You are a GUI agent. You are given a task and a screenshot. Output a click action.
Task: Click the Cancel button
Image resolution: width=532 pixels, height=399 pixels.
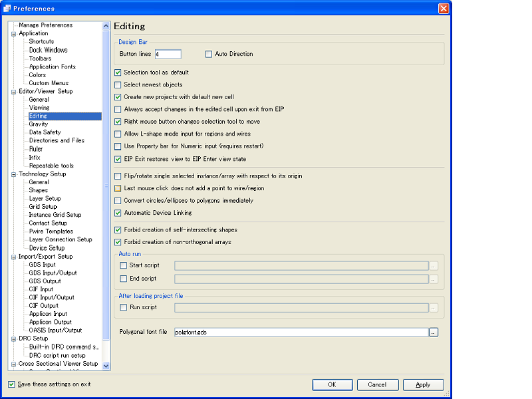click(x=377, y=384)
